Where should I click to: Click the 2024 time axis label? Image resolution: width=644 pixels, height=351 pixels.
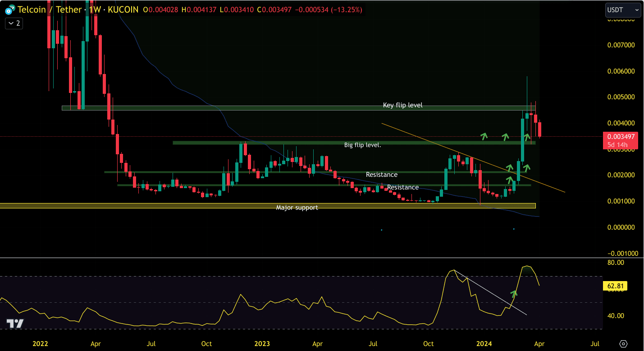484,344
